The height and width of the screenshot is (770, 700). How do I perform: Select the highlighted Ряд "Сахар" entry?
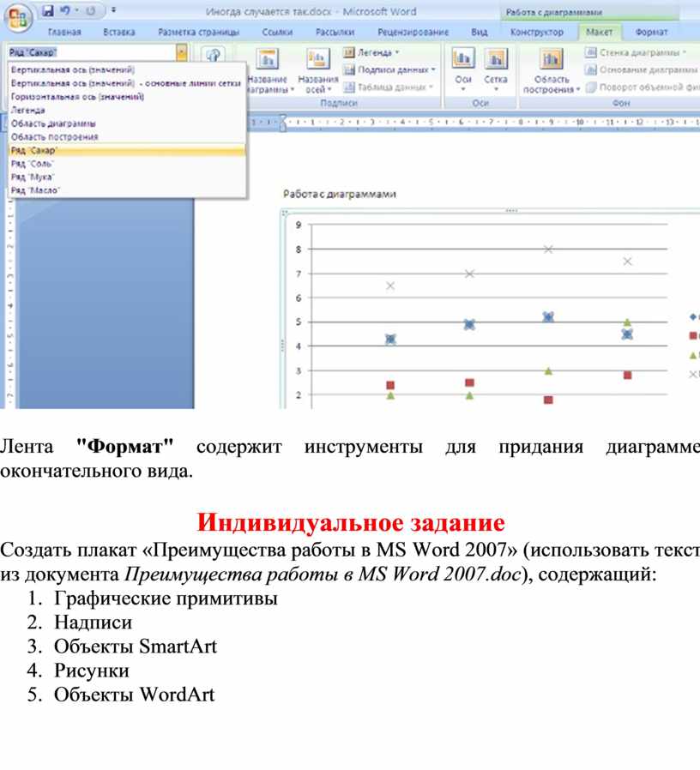tap(127, 150)
